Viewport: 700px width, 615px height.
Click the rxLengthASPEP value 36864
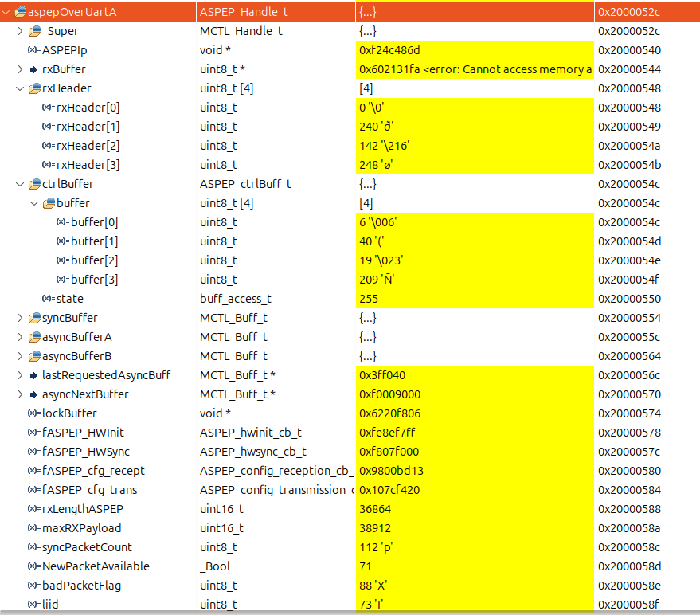(x=375, y=509)
